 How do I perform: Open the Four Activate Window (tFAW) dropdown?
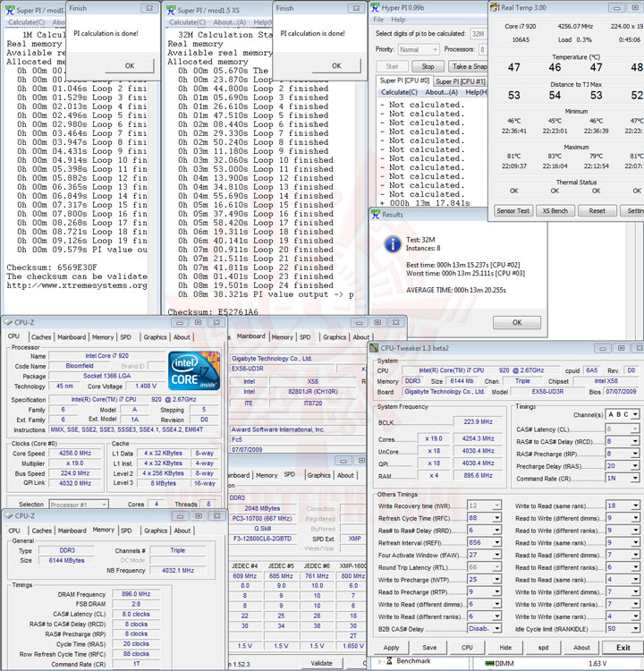click(496, 555)
